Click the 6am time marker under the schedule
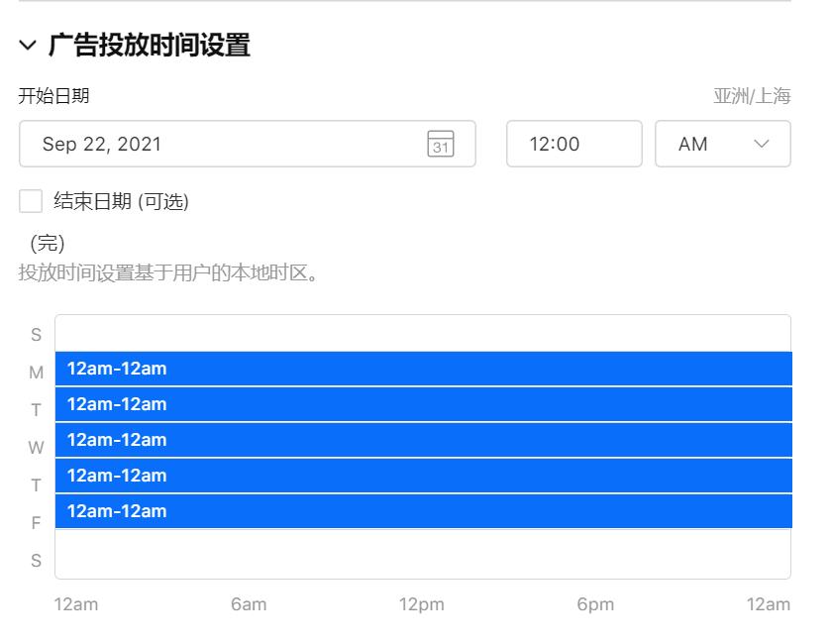 [249, 604]
